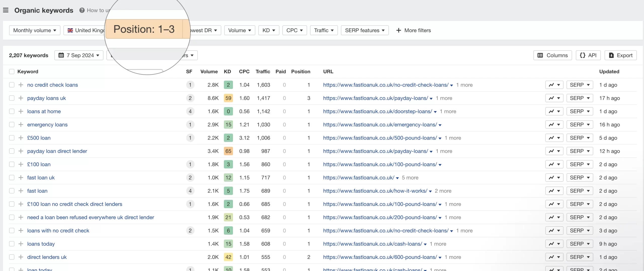644x271 pixels.
Task: Click the KD 59 badge for 'payday loans uk'
Action: pos(228,98)
